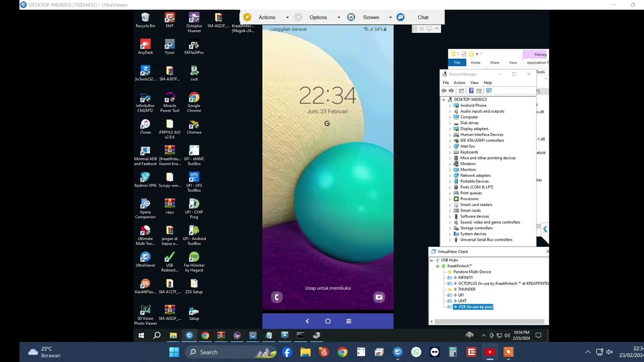Launch USB Redirector desktop shortcut
Image resolution: width=644 pixels, height=362 pixels.
(x=170, y=263)
